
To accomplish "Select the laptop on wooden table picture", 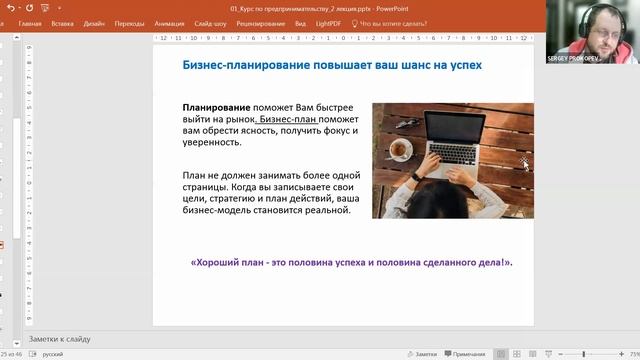I will point(453,160).
